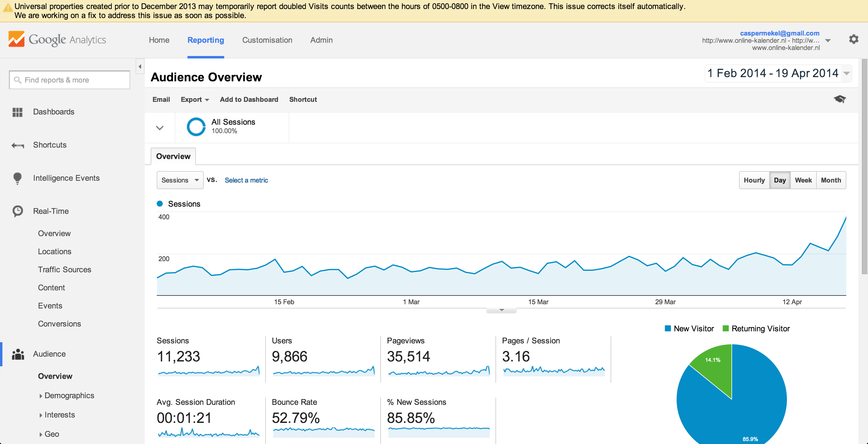
Task: Open the Real-Time section
Action: click(x=51, y=211)
